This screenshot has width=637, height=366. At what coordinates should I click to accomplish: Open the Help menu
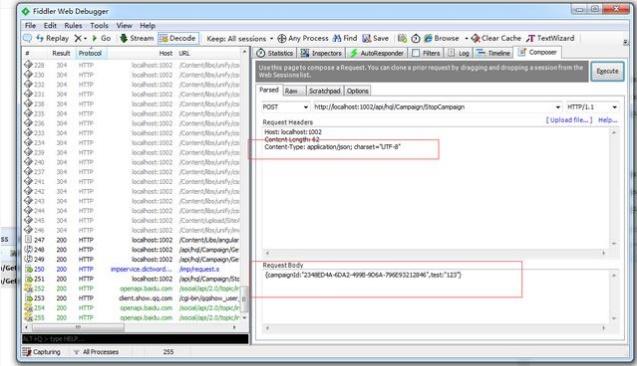click(147, 25)
